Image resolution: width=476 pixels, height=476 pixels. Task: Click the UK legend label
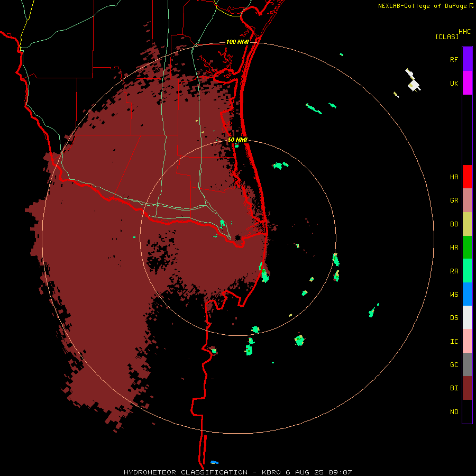click(454, 83)
